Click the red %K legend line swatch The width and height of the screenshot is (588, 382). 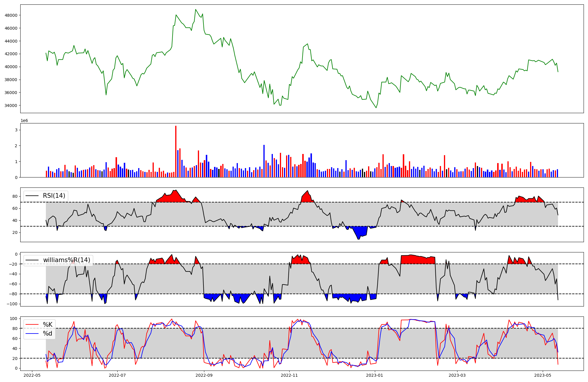[32, 325]
